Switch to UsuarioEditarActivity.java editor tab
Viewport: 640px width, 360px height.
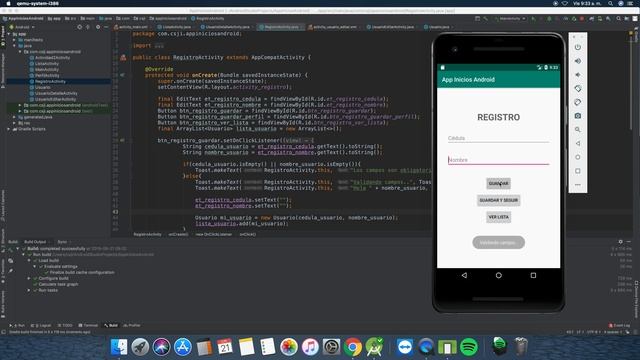392,27
